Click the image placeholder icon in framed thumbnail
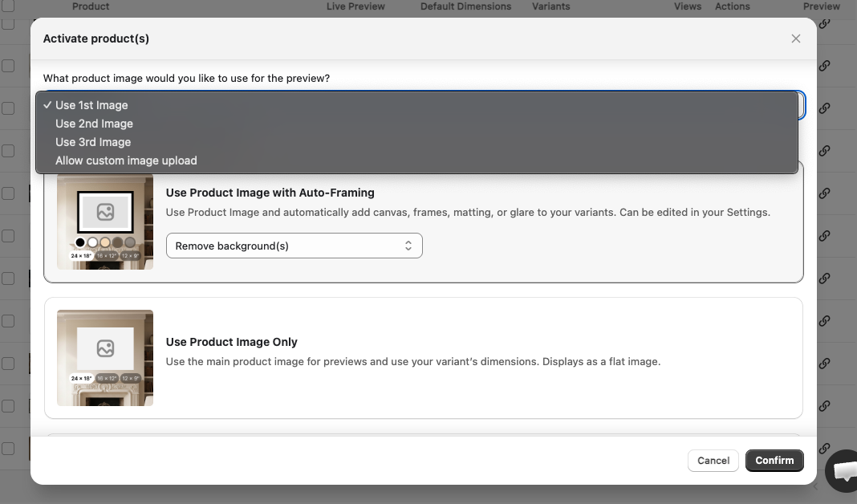The width and height of the screenshot is (857, 504). click(105, 212)
